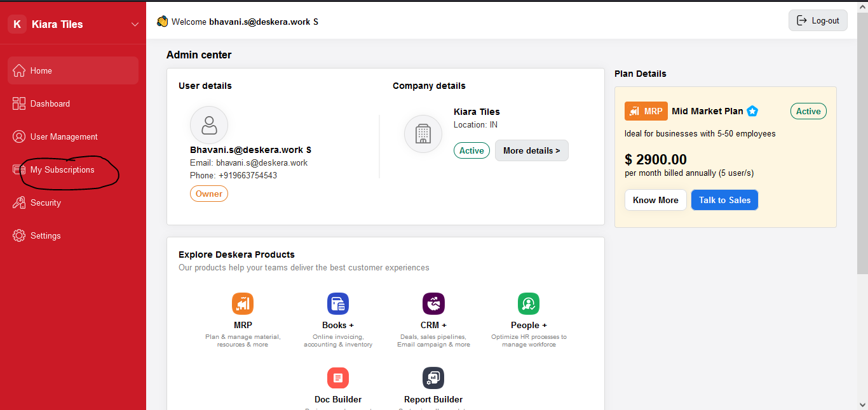Click the Report Builder label

click(x=433, y=399)
